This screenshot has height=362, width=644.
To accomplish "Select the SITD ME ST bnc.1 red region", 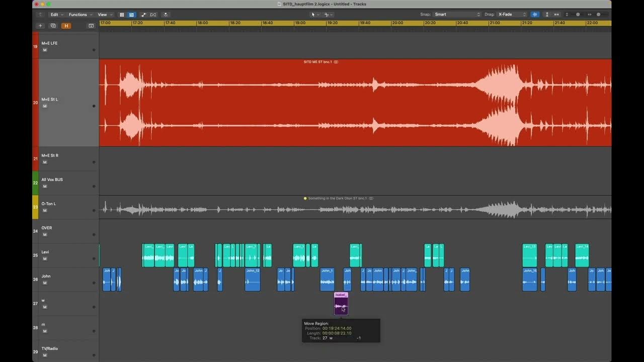I will [355, 103].
